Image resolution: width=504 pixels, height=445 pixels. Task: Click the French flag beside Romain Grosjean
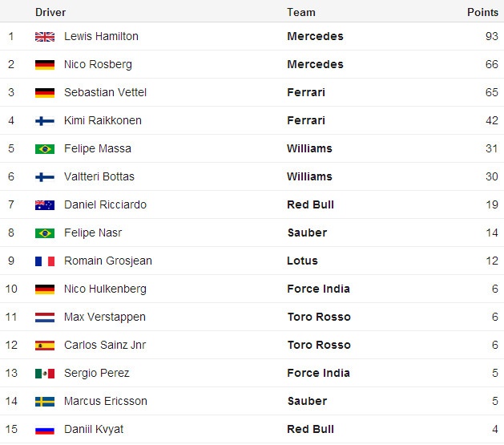pyautogui.click(x=45, y=261)
